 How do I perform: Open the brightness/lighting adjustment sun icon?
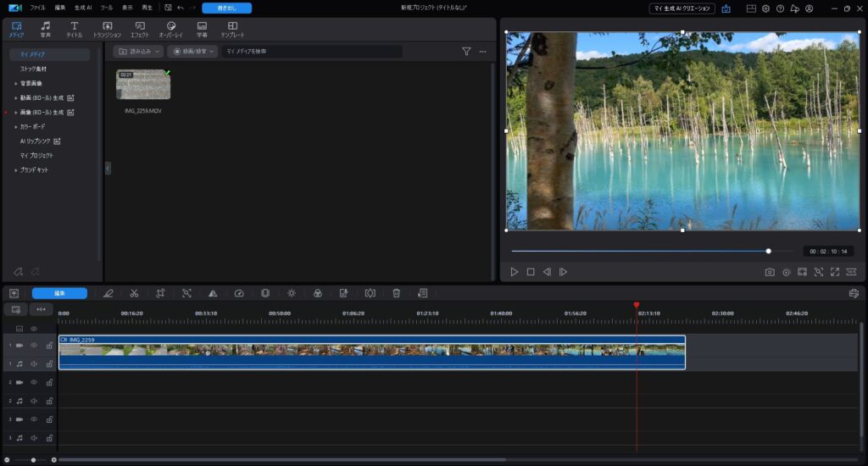click(x=292, y=293)
